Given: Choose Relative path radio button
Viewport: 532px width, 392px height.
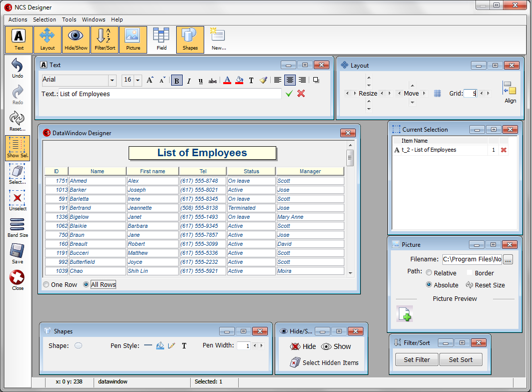Looking at the screenshot, I should point(429,273).
